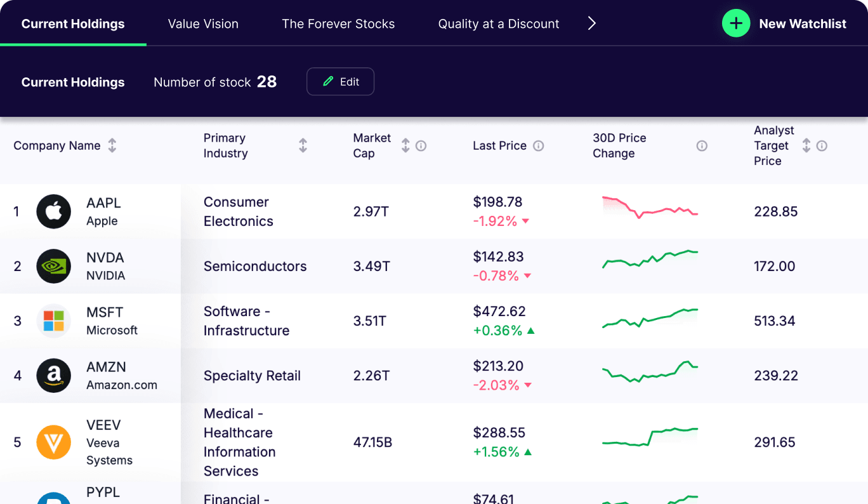868x504 pixels.
Task: Click the +0.36% price change
Action: click(x=497, y=331)
